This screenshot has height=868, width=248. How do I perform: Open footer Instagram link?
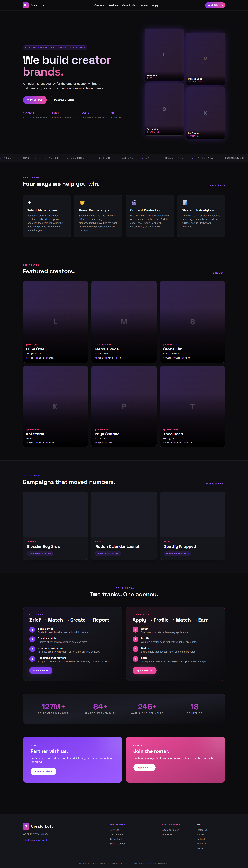tap(202, 830)
